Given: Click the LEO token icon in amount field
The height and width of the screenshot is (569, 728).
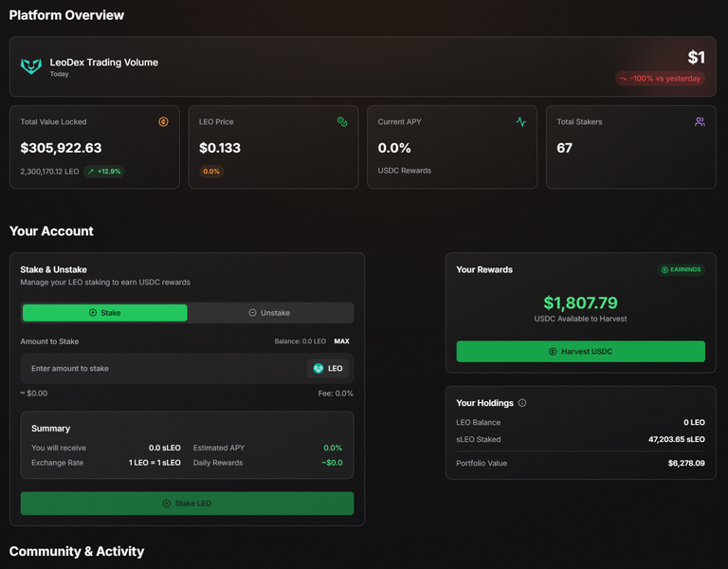Looking at the screenshot, I should pyautogui.click(x=318, y=368).
